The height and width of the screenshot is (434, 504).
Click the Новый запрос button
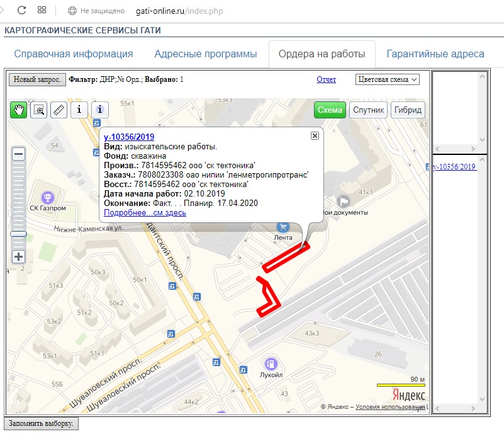[36, 79]
